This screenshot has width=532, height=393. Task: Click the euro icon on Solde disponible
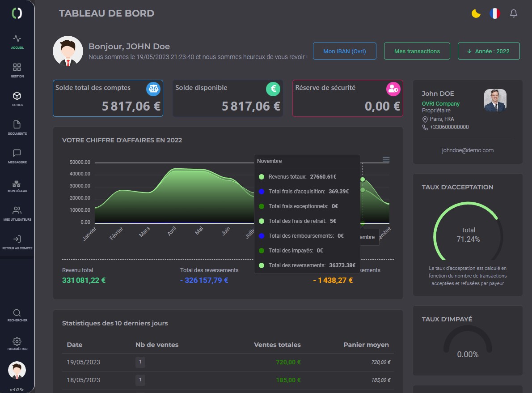point(273,89)
